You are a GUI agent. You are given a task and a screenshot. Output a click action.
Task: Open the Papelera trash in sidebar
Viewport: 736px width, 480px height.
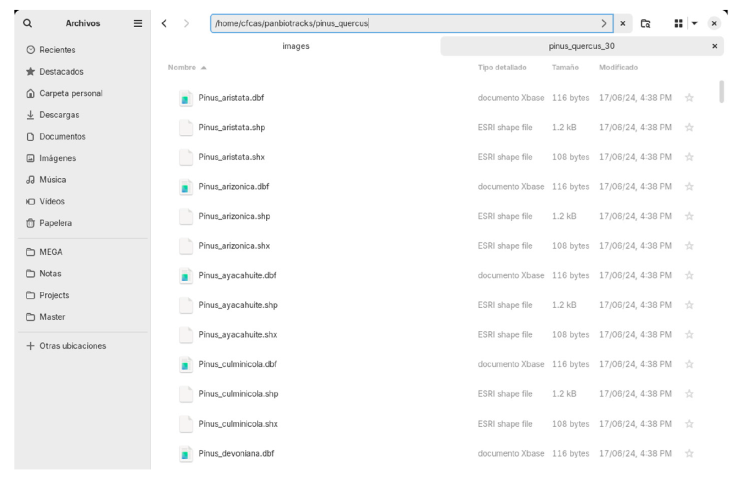[x=55, y=223]
